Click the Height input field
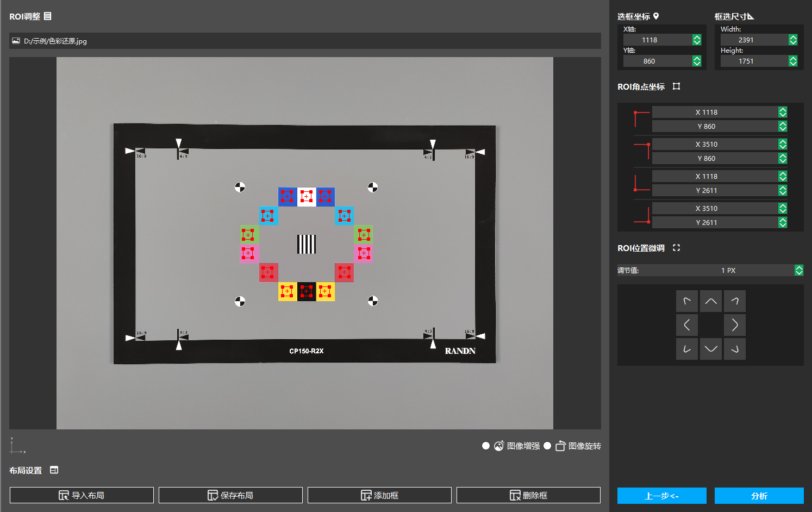The width and height of the screenshot is (812, 512). (754, 61)
